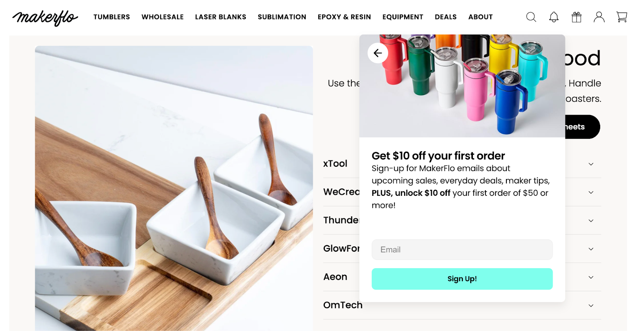Focus the Email input field
This screenshot has height=331, width=644.
pos(462,250)
